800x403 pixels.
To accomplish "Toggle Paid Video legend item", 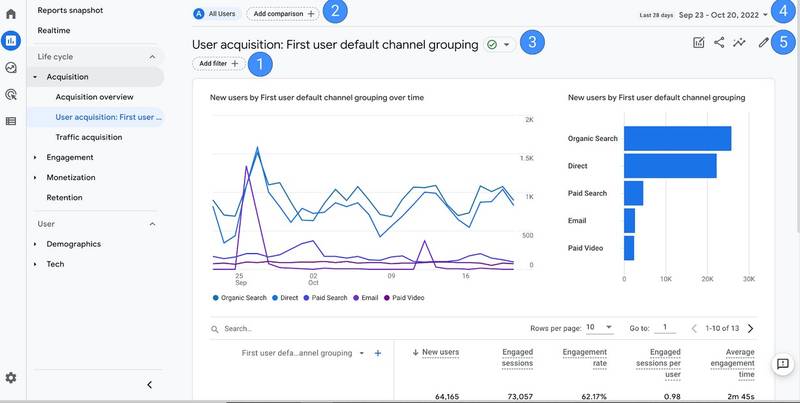I will 404,298.
